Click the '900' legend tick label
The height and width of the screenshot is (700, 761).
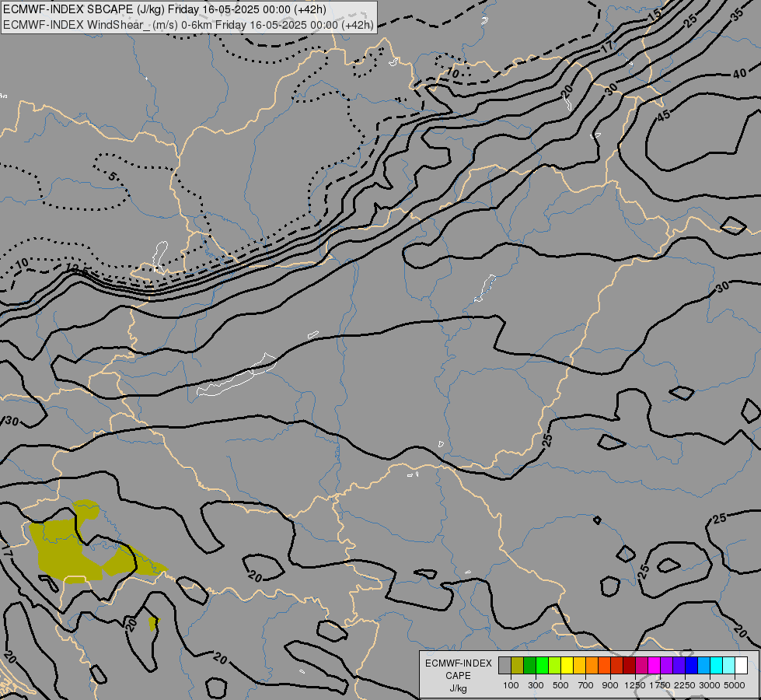coord(610,685)
